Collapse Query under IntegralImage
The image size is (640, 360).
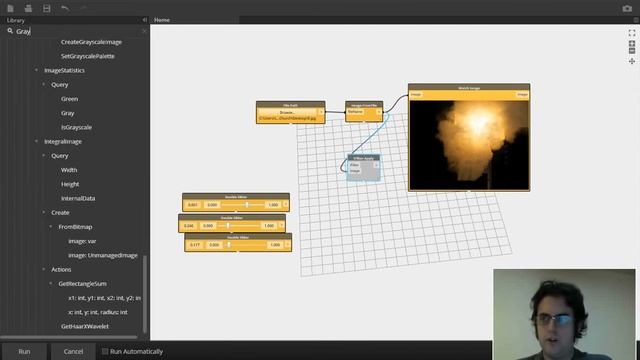coord(44,156)
